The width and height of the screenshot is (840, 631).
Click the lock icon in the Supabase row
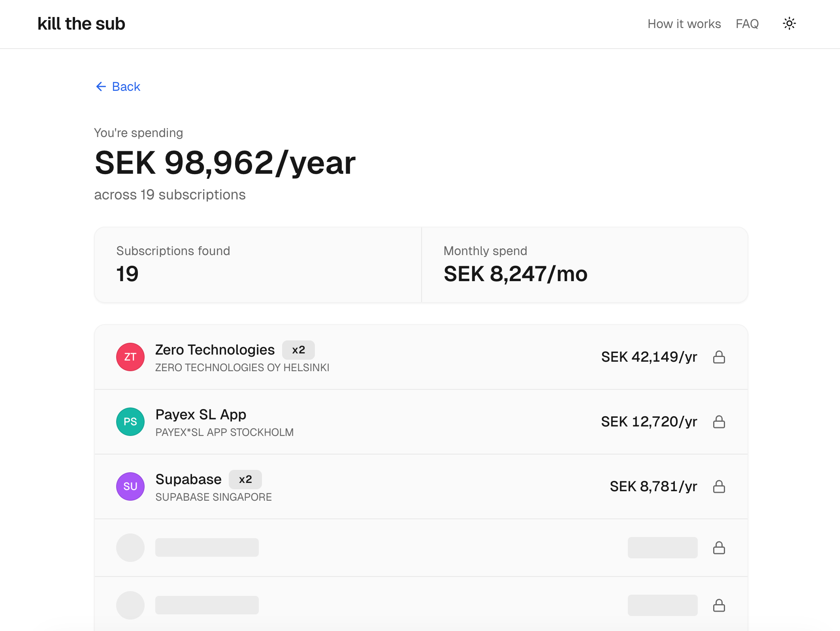tap(719, 486)
